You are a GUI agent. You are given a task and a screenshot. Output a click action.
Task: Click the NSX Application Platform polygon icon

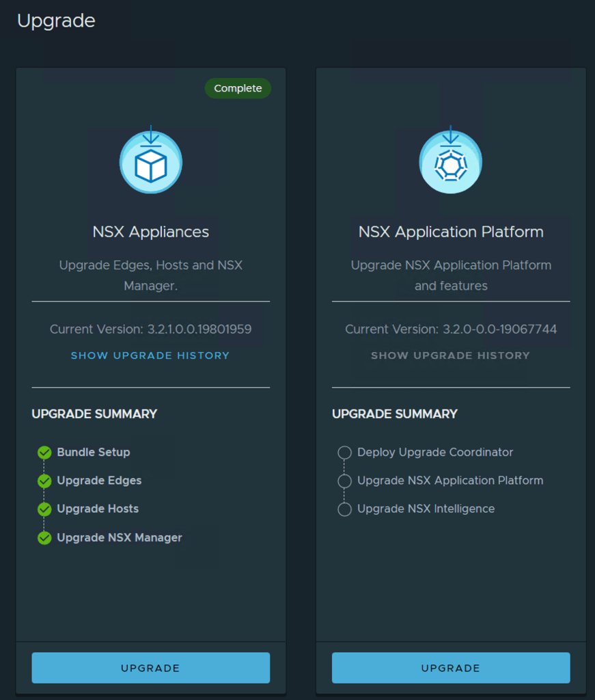tap(450, 163)
